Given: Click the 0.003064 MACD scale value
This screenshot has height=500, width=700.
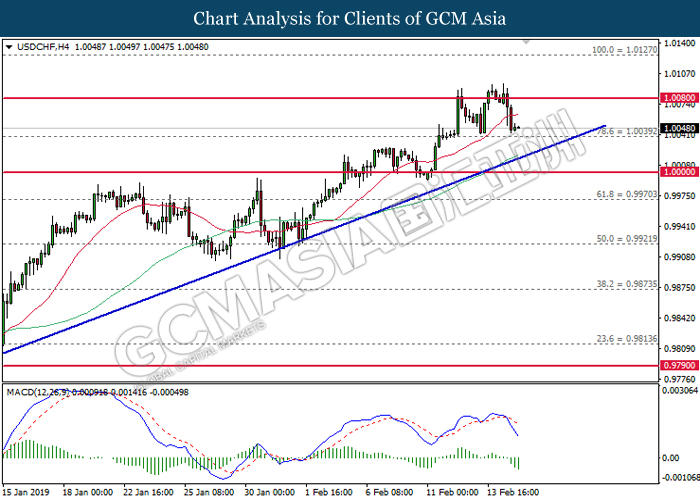Looking at the screenshot, I should pos(678,390).
